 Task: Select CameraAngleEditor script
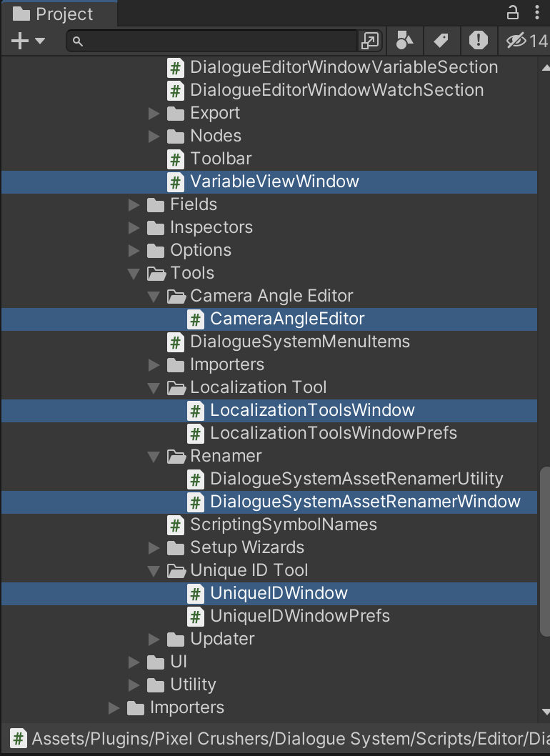pyautogui.click(x=287, y=319)
